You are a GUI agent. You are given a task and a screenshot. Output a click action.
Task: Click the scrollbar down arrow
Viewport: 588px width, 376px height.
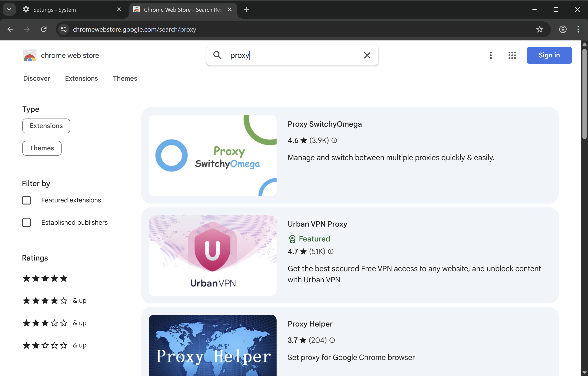click(x=584, y=372)
